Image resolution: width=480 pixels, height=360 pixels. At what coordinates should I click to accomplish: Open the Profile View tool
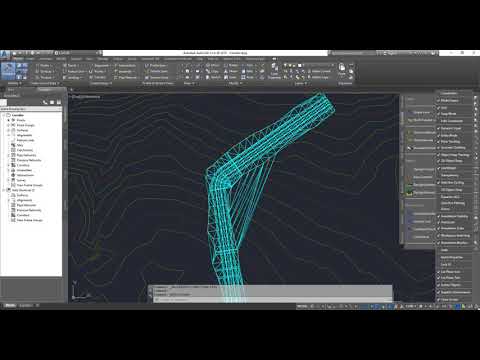point(156,65)
